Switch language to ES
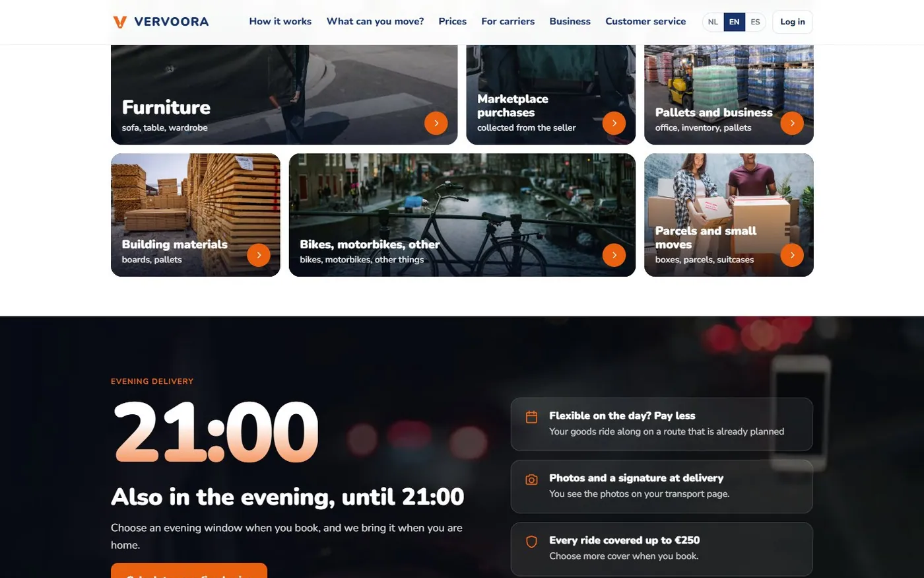The image size is (924, 578). 755,22
